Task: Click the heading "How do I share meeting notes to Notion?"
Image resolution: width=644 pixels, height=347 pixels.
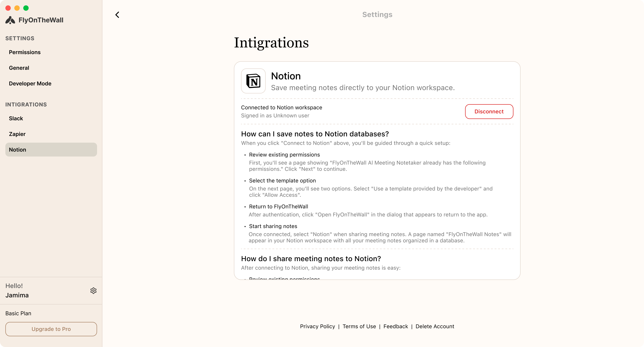Action: 311,259
